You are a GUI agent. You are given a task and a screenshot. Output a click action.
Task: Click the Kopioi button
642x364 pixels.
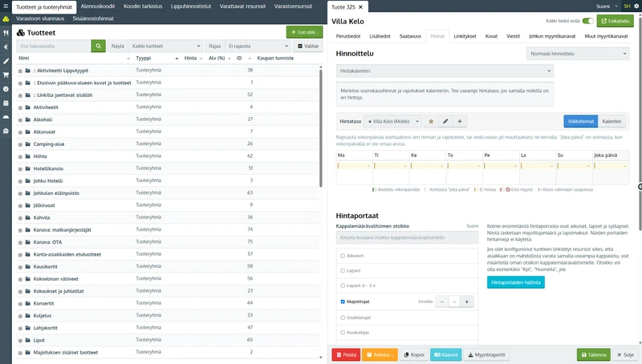[x=414, y=354]
